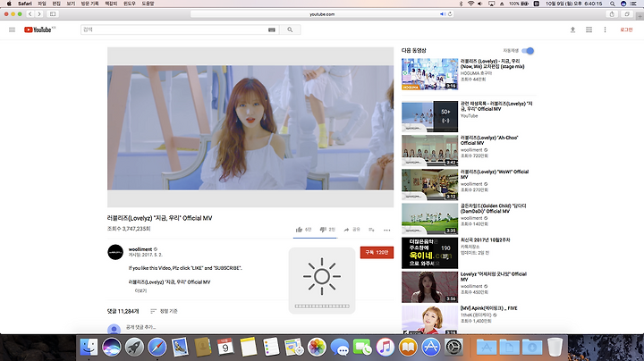Open the YouTube settings three-dot menu
The width and height of the screenshot is (644, 361).
[x=605, y=29]
